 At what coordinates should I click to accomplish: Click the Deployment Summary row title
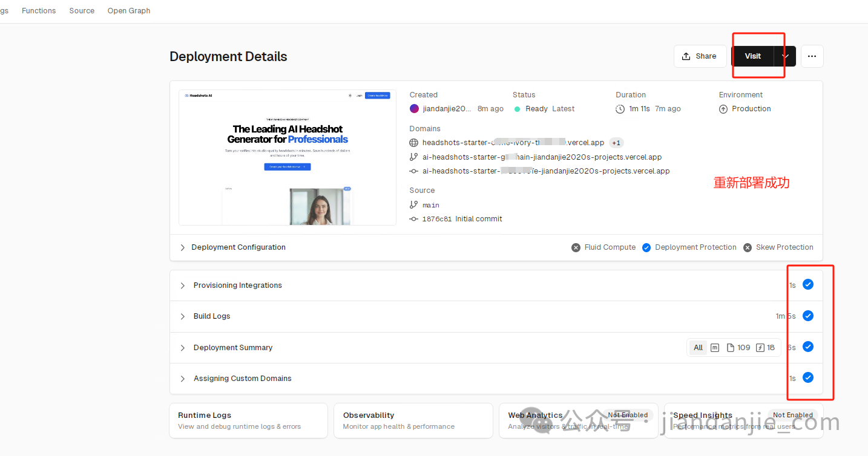233,348
